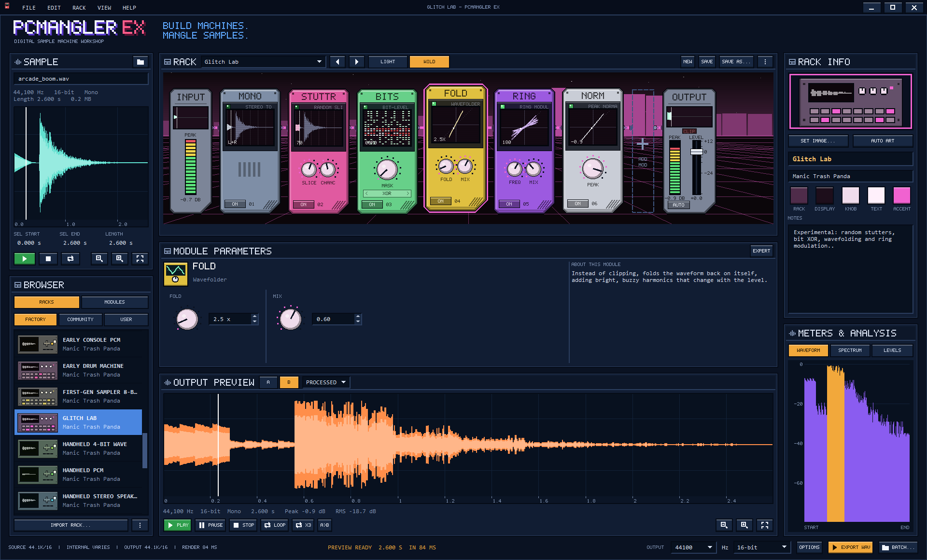Increase MIX value stepper

click(358, 317)
